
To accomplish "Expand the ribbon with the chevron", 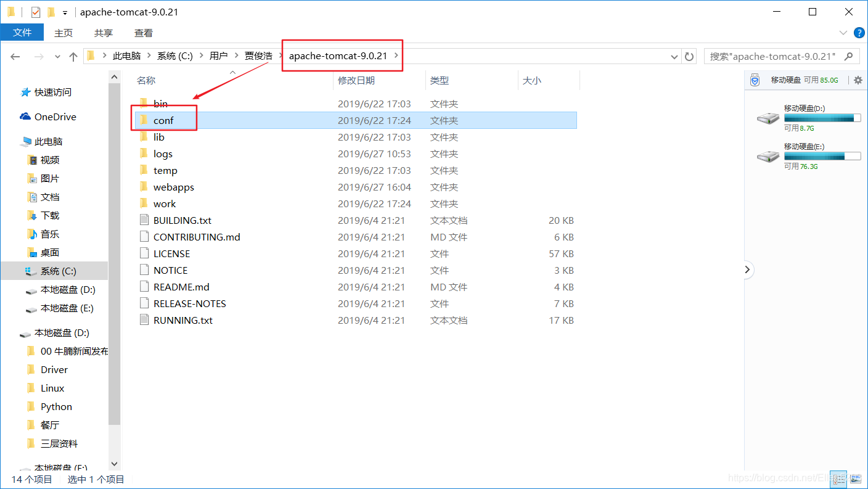I will coord(843,32).
